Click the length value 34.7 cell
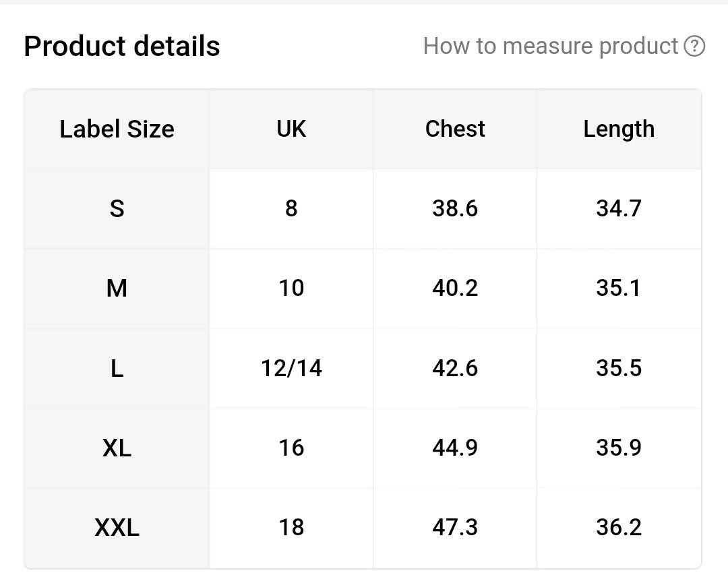 click(x=619, y=208)
